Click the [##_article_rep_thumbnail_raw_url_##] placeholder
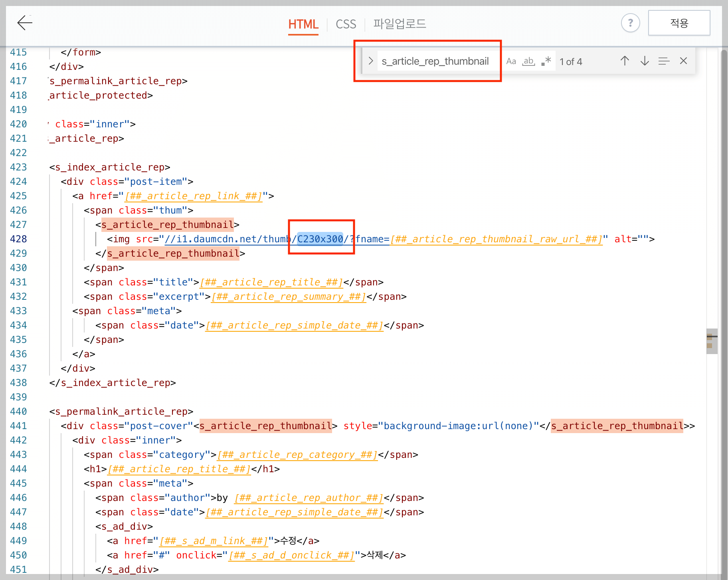 [496, 239]
